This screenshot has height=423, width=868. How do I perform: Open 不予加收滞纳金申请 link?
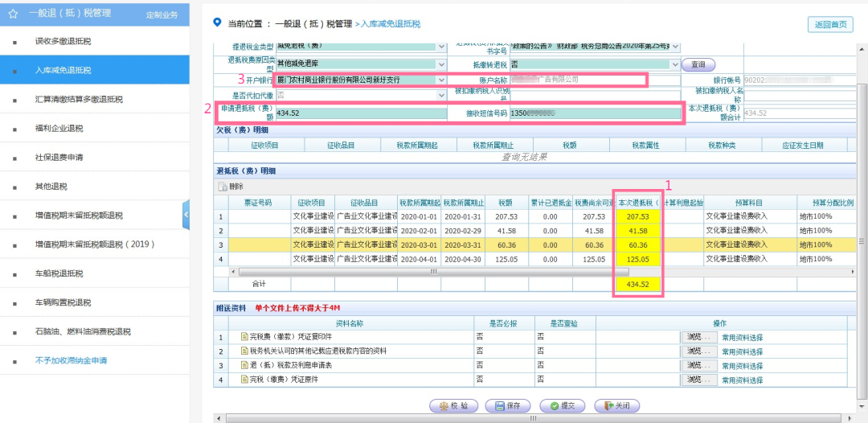[x=71, y=361]
